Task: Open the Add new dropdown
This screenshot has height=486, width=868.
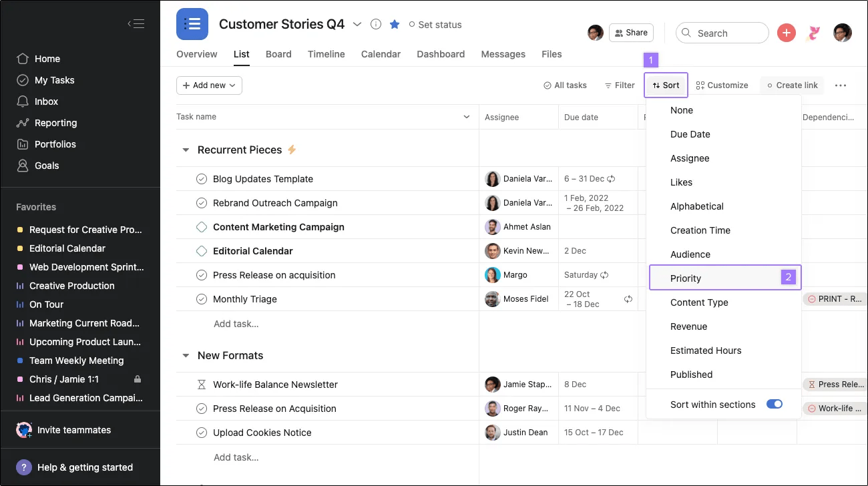Action: coord(209,85)
